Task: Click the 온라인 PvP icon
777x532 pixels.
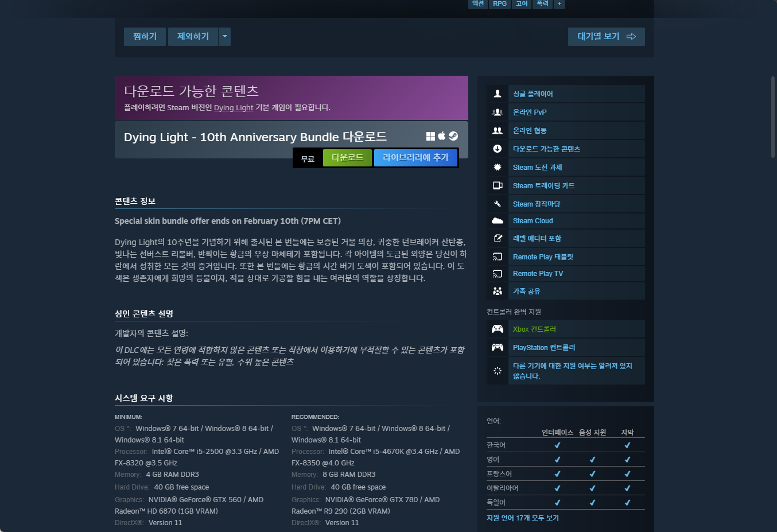Action: (498, 112)
